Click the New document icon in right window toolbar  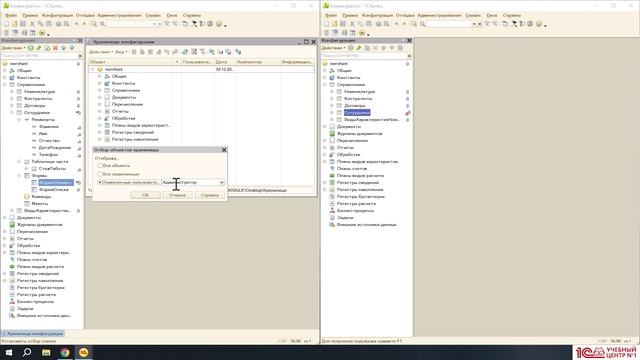point(326,24)
